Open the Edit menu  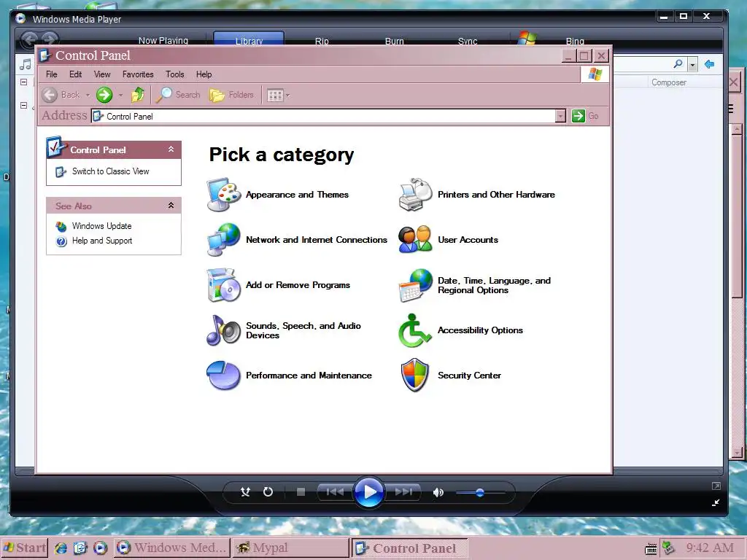(75, 74)
